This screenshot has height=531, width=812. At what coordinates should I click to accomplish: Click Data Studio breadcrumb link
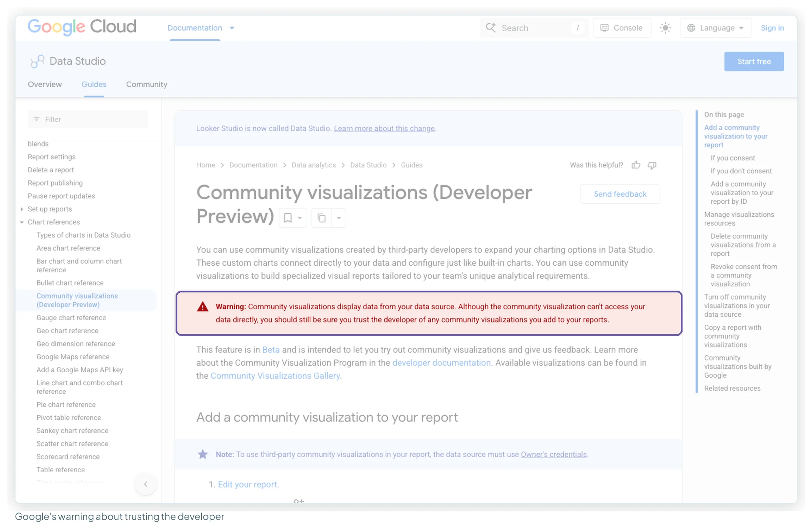tap(368, 165)
